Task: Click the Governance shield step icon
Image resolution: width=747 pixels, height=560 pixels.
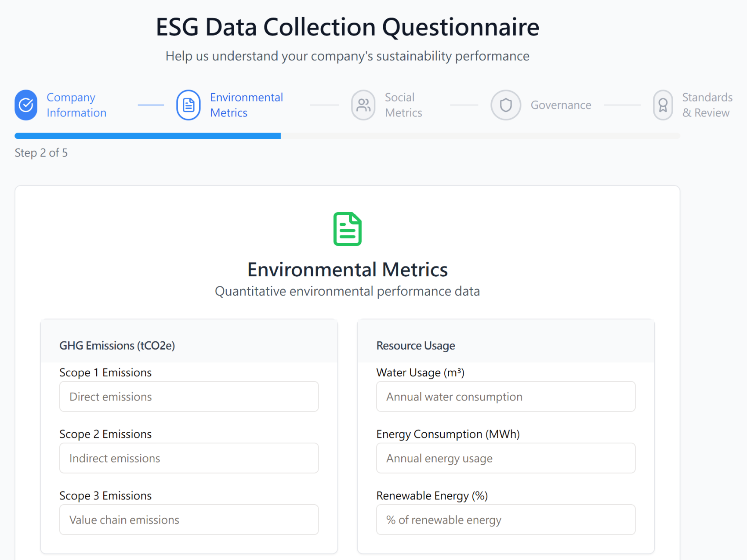Action: pyautogui.click(x=506, y=105)
